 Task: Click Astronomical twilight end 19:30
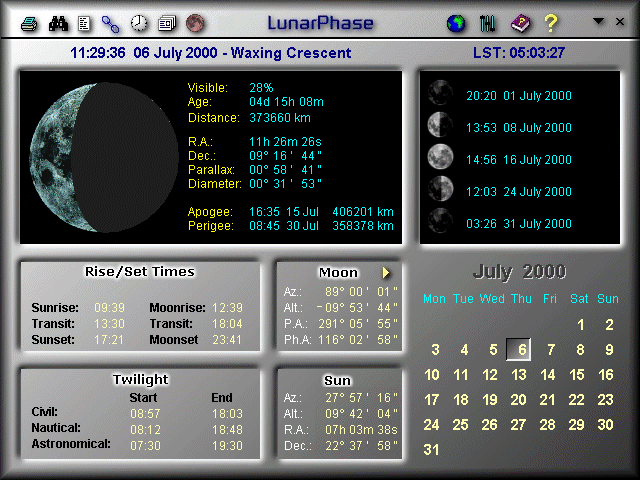tap(227, 446)
